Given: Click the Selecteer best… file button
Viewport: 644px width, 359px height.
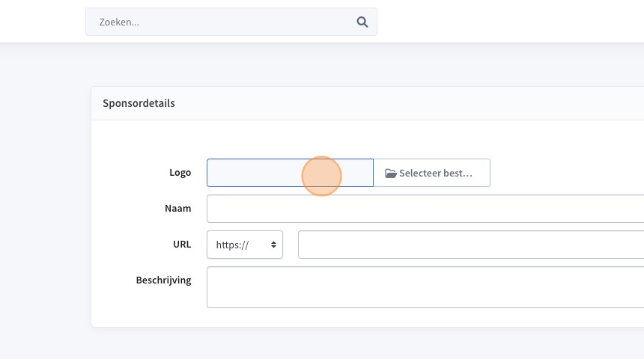Looking at the screenshot, I should pos(431,173).
